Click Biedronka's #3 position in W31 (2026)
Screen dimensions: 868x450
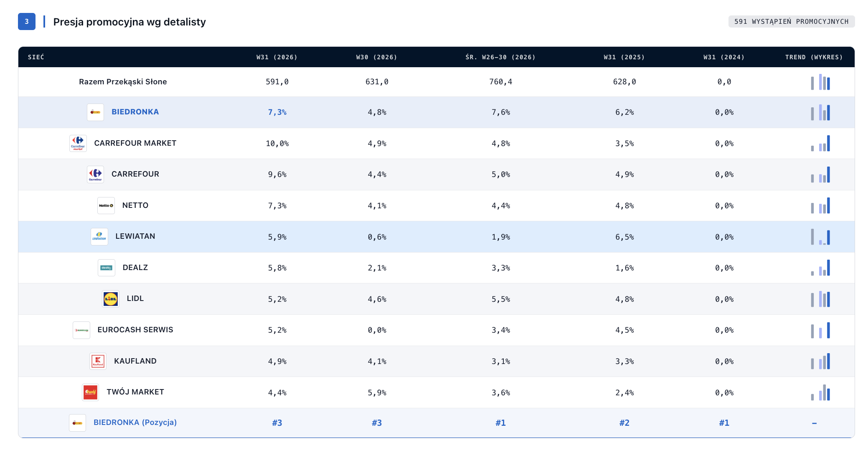click(277, 423)
